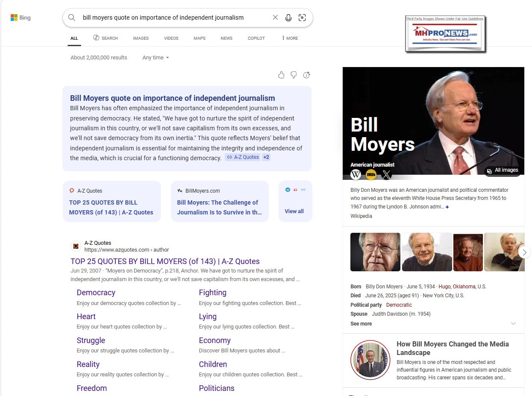The image size is (532, 396).
Task: Switch to the VIDEOS tab
Action: 171,38
